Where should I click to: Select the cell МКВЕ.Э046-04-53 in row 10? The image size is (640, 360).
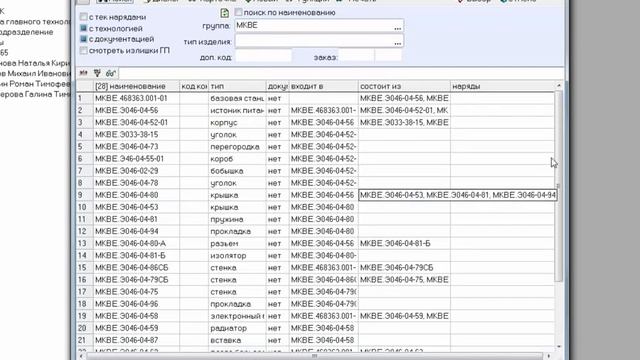(x=136, y=207)
